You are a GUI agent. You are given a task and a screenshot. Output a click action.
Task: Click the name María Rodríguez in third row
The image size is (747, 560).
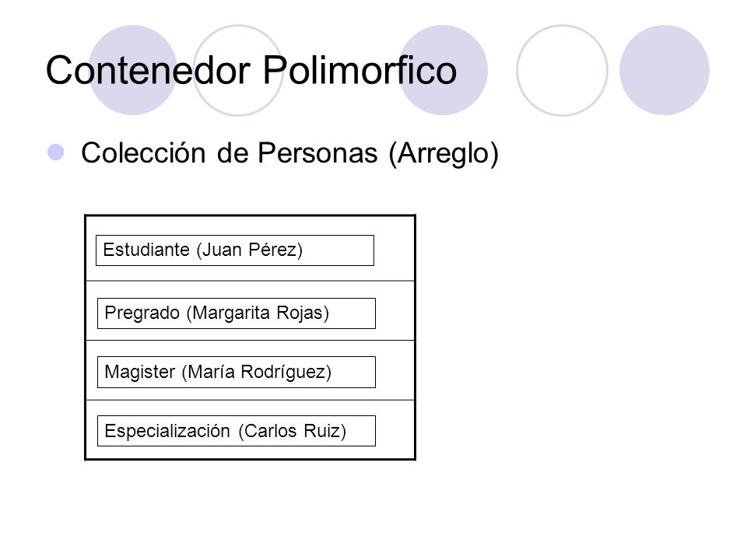click(x=256, y=372)
